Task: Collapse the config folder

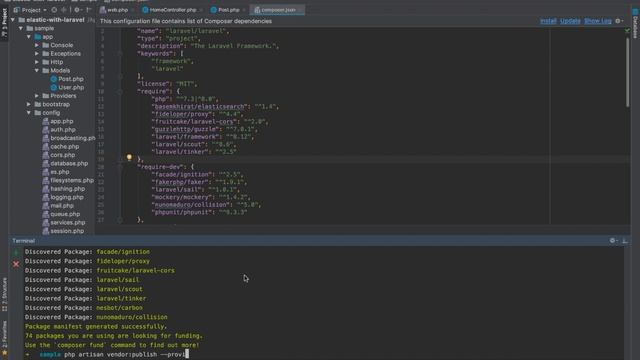Action: pos(29,113)
